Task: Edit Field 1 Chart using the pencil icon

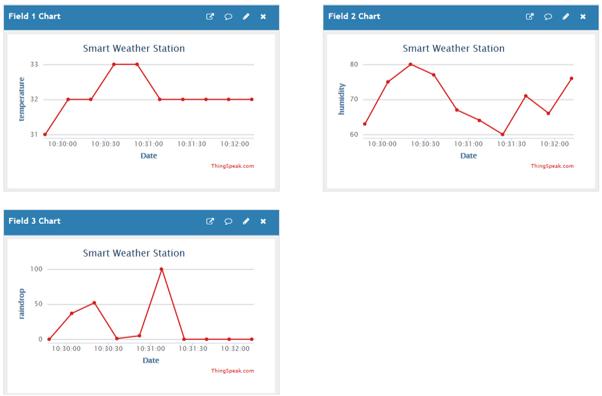Action: point(246,17)
